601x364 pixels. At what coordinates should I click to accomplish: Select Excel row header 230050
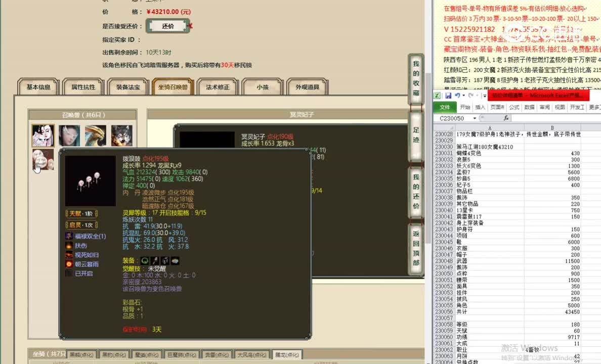click(444, 274)
